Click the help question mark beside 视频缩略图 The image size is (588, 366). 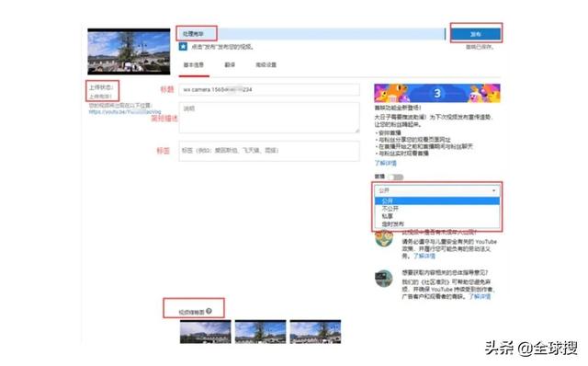[x=209, y=311]
